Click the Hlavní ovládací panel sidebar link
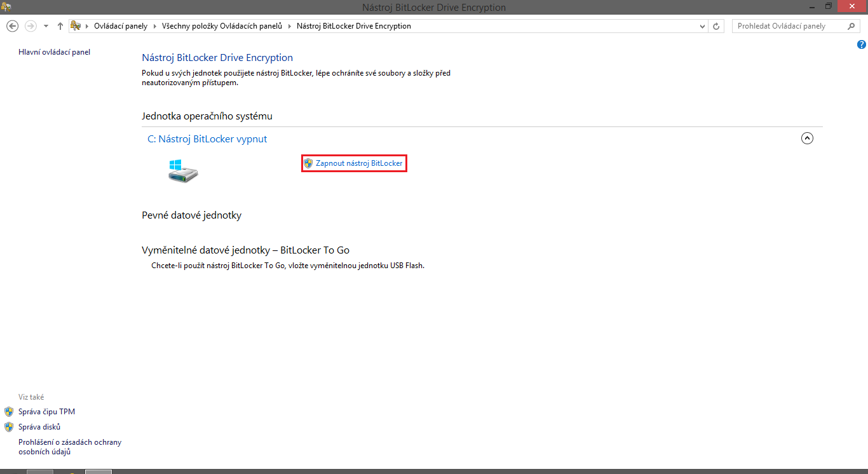Viewport: 868px width, 474px height. 54,51
